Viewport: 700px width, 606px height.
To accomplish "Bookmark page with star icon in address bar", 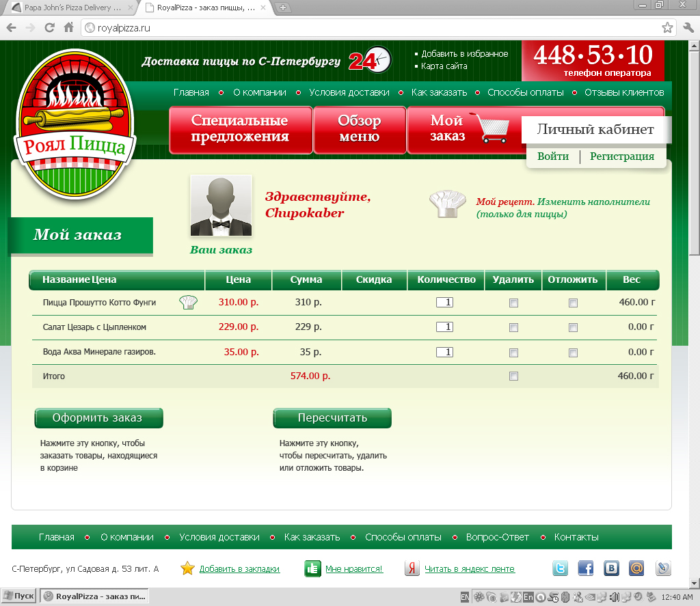I will pos(667,27).
